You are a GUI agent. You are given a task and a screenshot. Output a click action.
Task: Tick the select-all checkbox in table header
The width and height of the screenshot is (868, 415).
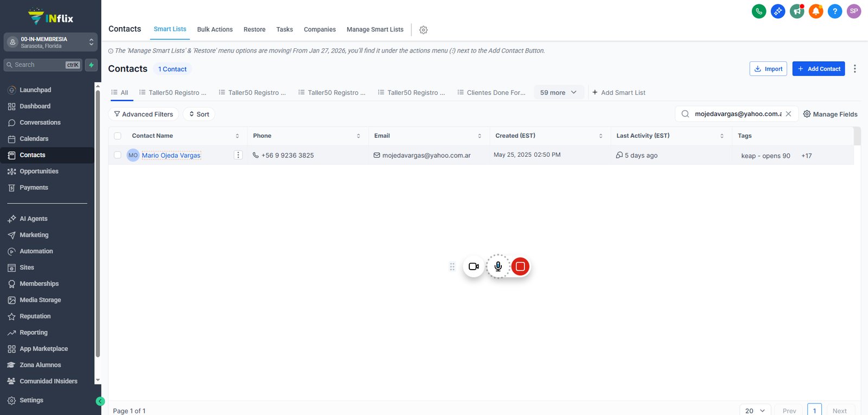[118, 136]
